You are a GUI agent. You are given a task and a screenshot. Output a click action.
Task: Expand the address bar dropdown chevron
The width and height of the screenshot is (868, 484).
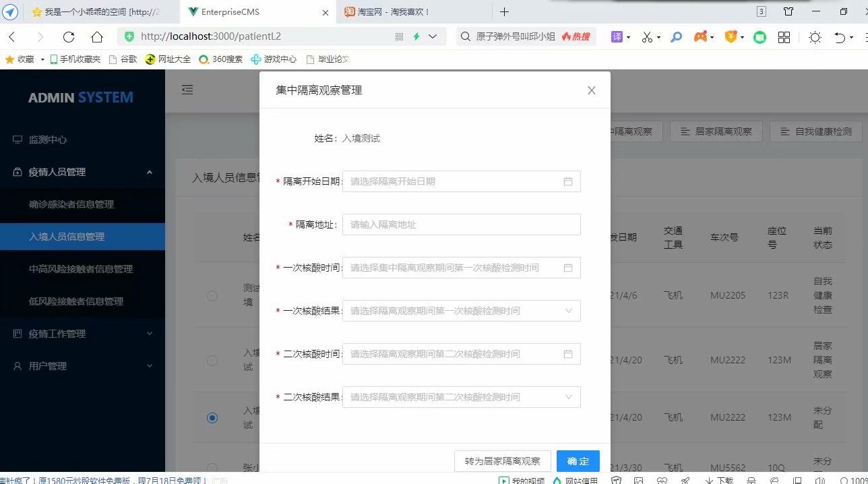[433, 37]
